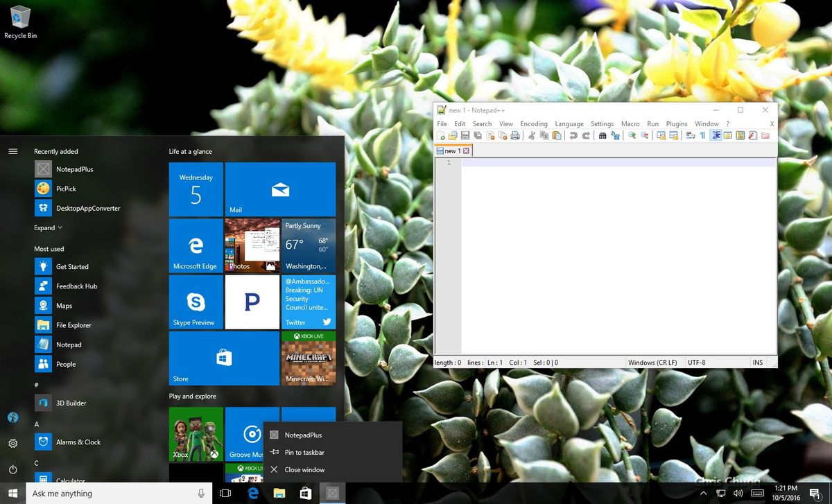
Task: Toggle Show All Characters paragraph icon
Action: tap(702, 135)
